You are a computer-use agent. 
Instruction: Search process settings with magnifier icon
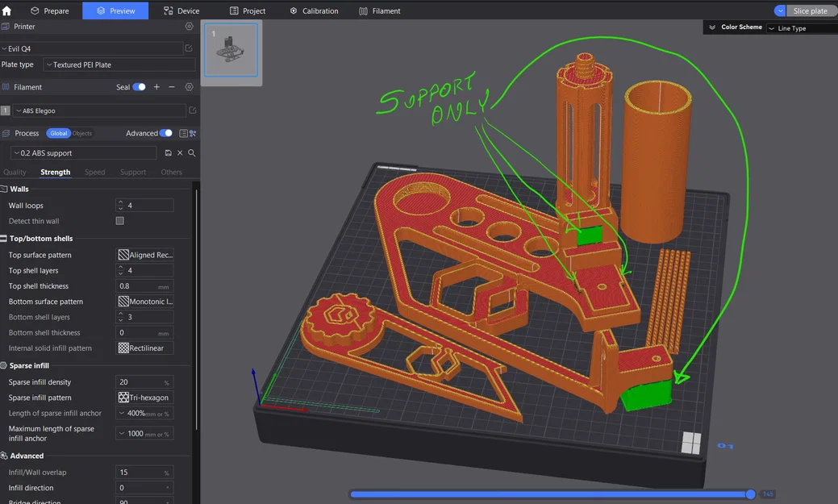tap(191, 153)
